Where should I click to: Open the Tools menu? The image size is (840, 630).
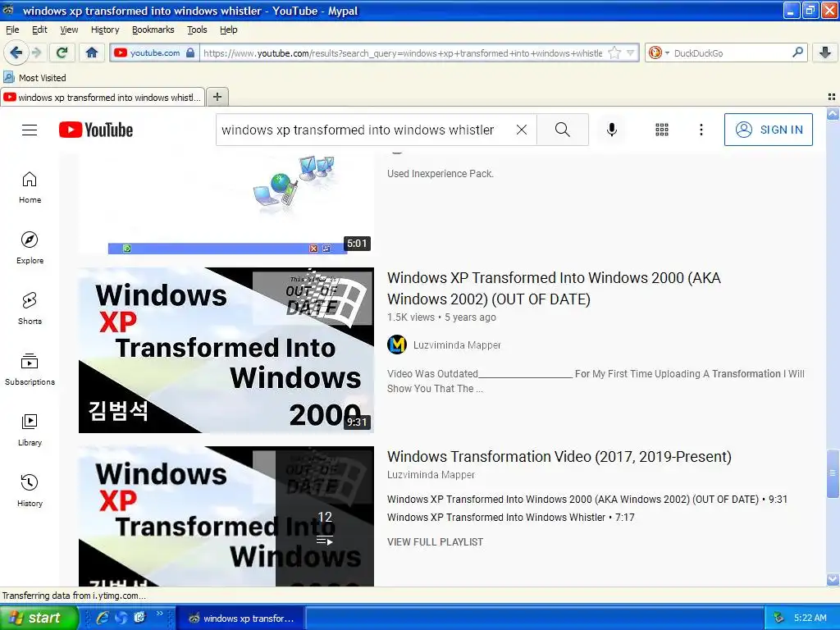(197, 30)
